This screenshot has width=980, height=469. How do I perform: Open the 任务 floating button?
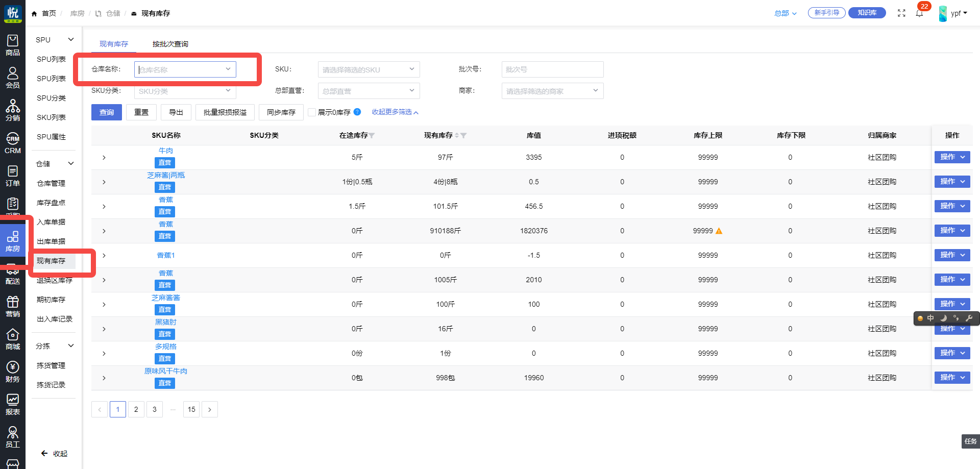click(x=970, y=441)
